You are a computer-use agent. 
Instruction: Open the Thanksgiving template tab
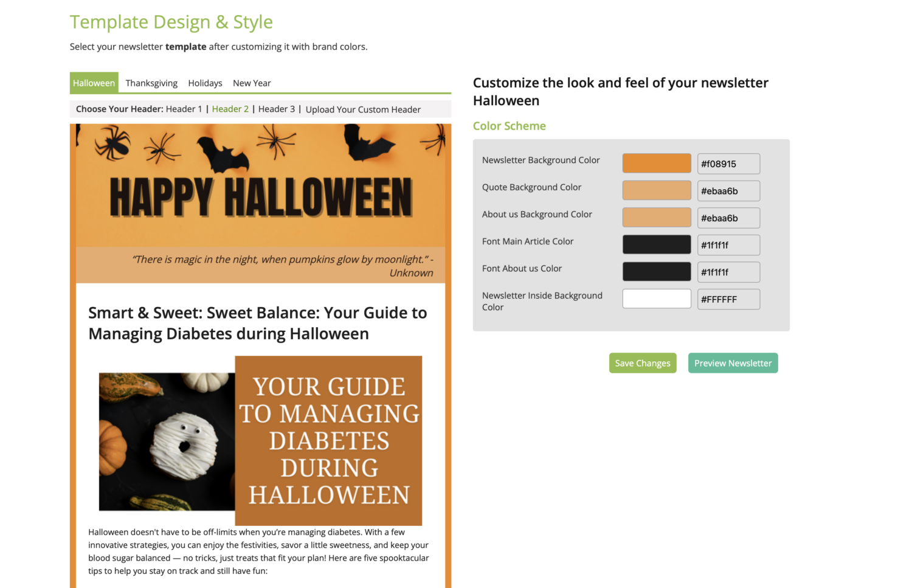coord(151,83)
